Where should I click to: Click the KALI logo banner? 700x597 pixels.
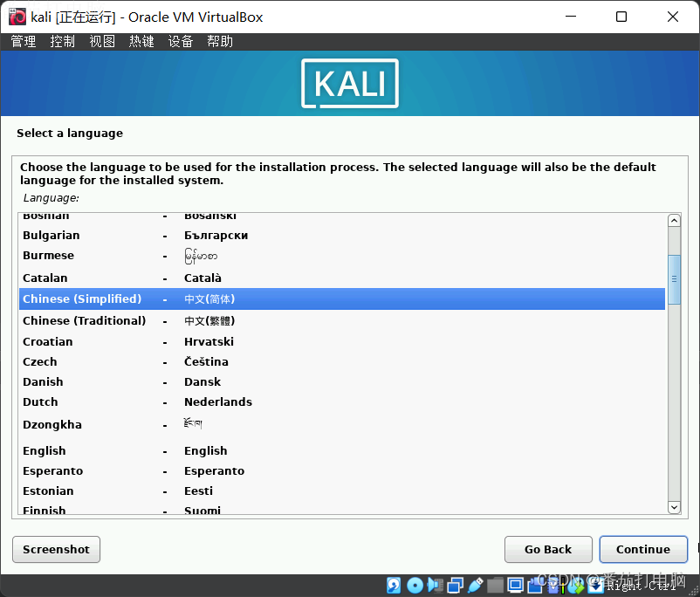[x=350, y=84]
